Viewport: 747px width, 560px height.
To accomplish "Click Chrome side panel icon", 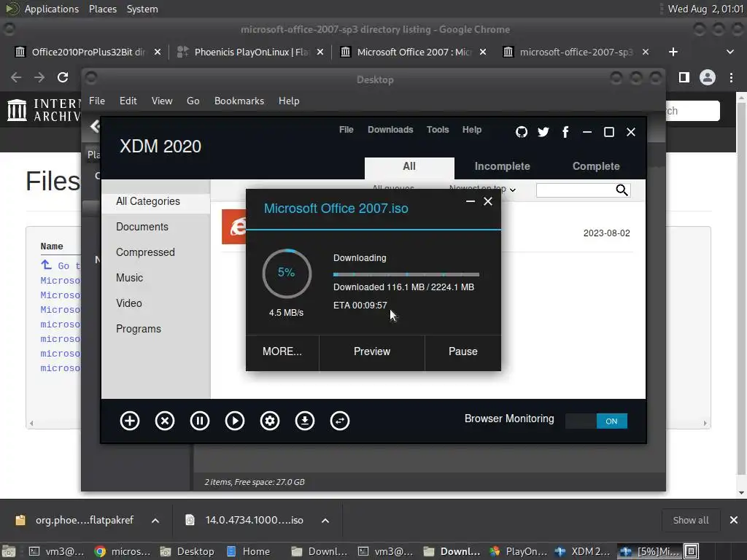I will pyautogui.click(x=684, y=77).
